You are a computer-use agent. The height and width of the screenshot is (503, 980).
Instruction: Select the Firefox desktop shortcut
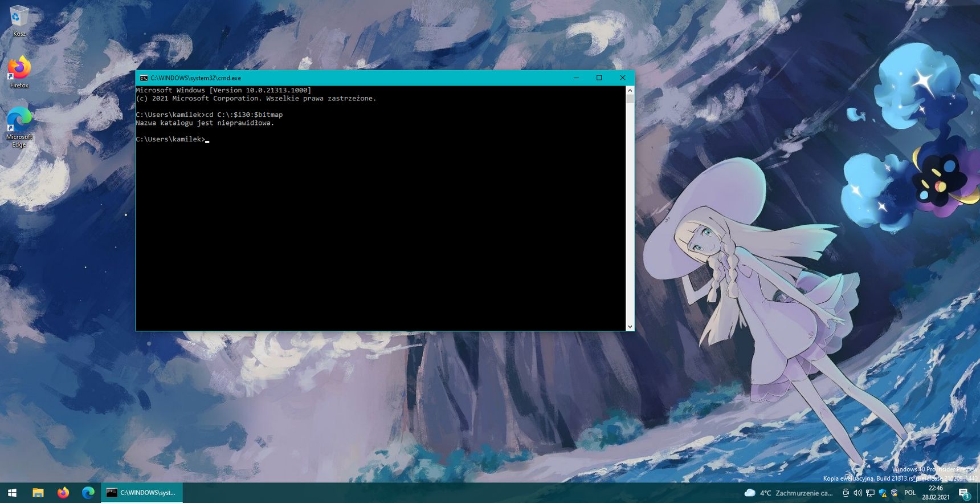tap(19, 72)
